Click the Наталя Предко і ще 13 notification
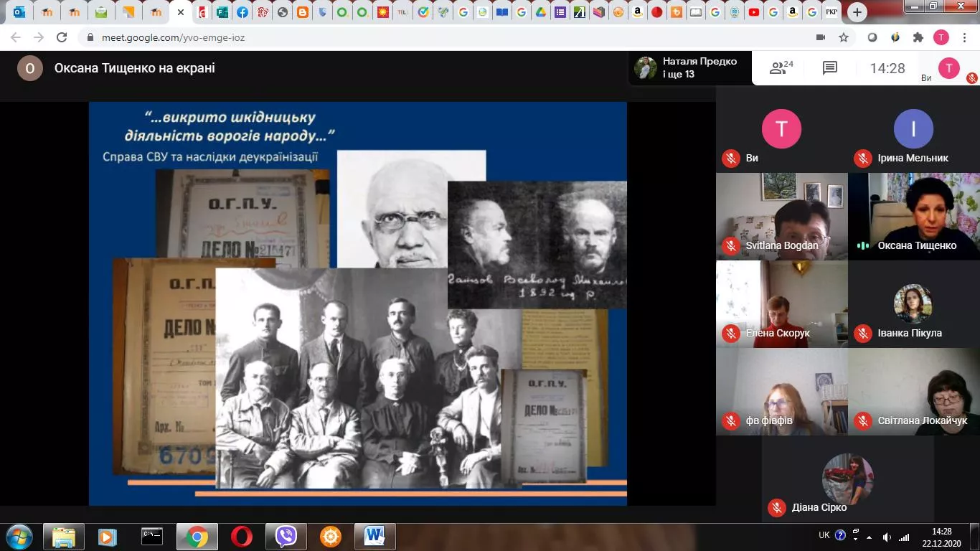 click(x=690, y=68)
